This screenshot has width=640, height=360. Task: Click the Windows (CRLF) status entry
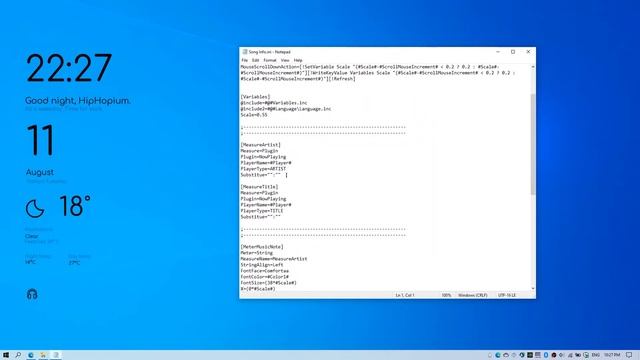[473, 295]
